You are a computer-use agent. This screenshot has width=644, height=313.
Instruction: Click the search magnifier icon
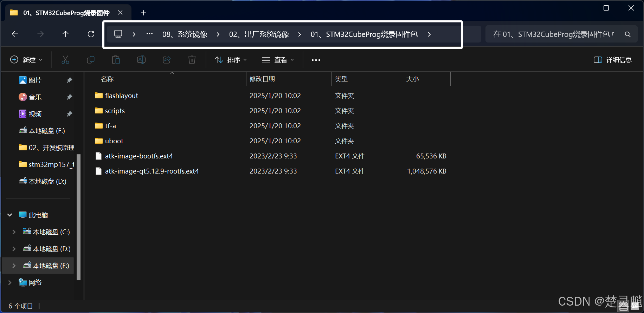coord(628,34)
